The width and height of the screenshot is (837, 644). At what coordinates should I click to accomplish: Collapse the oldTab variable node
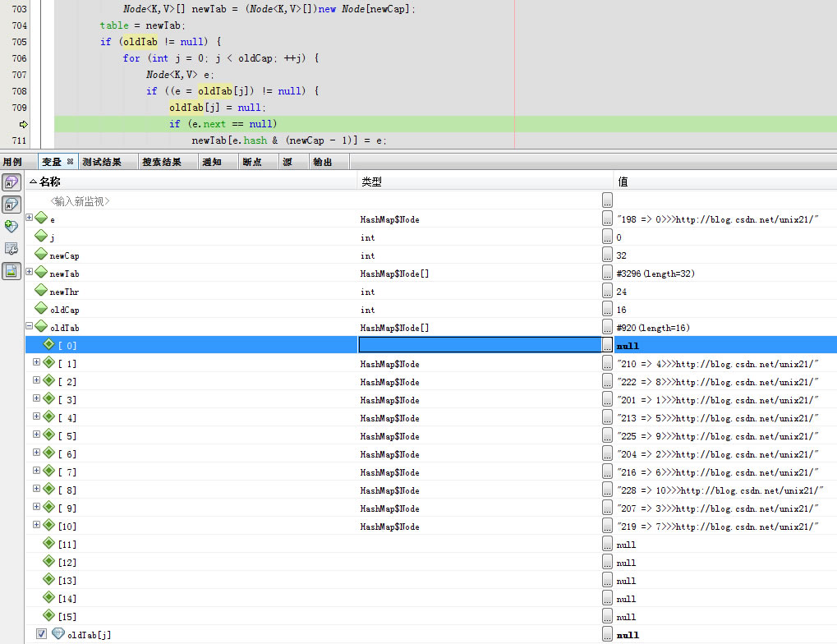[30, 325]
